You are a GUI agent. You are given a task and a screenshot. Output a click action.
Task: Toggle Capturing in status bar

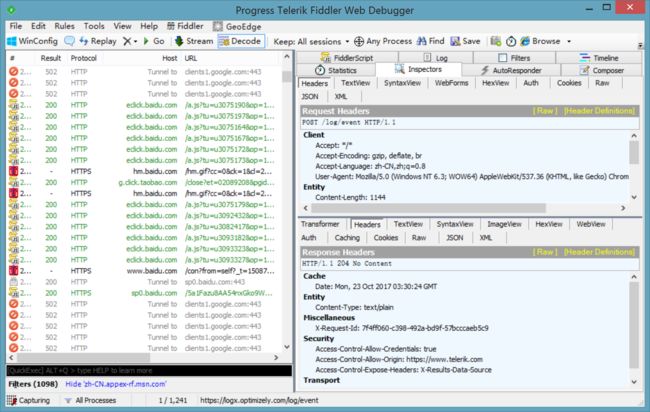(29, 400)
